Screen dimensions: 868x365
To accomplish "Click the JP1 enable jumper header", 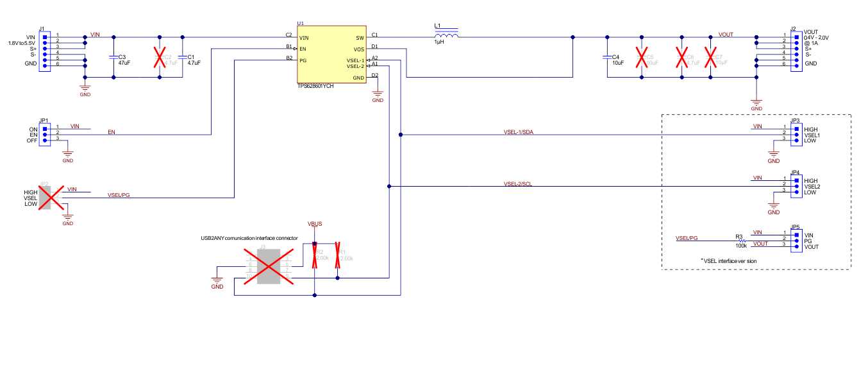I will (44, 133).
